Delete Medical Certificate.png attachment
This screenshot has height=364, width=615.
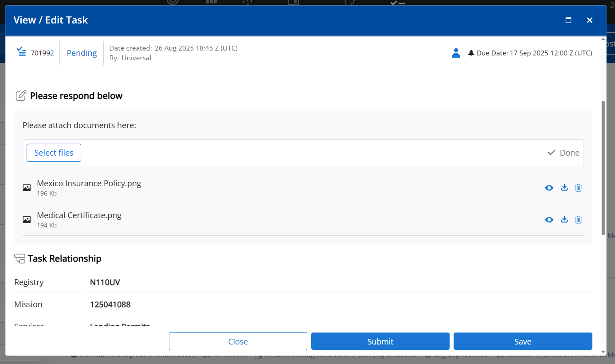578,219
